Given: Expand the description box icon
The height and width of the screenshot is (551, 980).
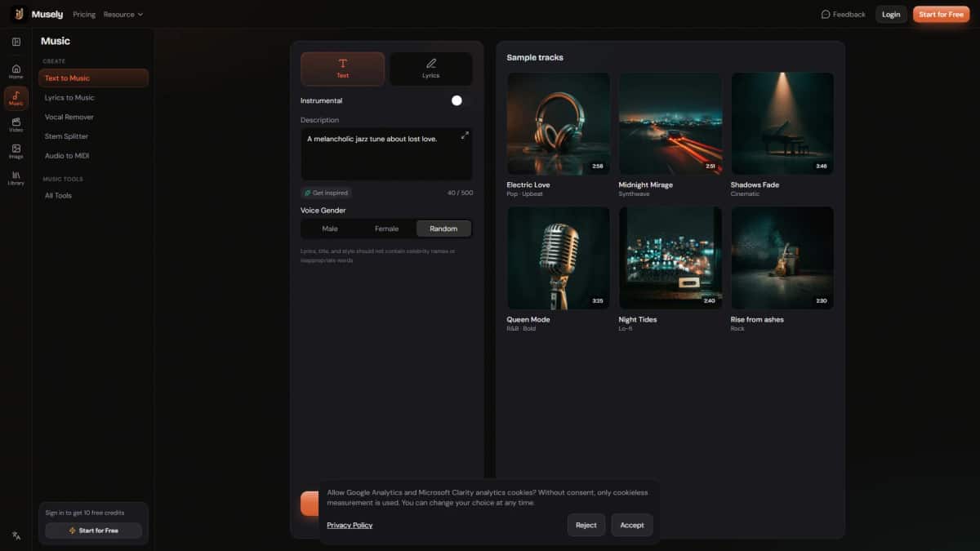Looking at the screenshot, I should [465, 136].
